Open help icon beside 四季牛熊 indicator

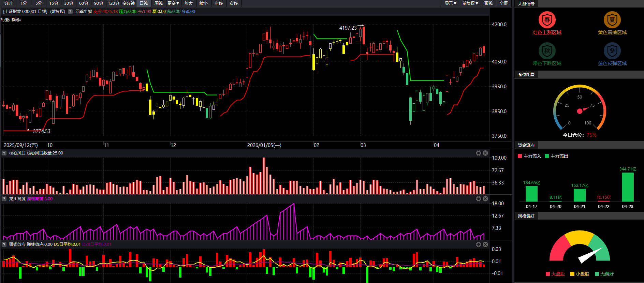[70, 12]
